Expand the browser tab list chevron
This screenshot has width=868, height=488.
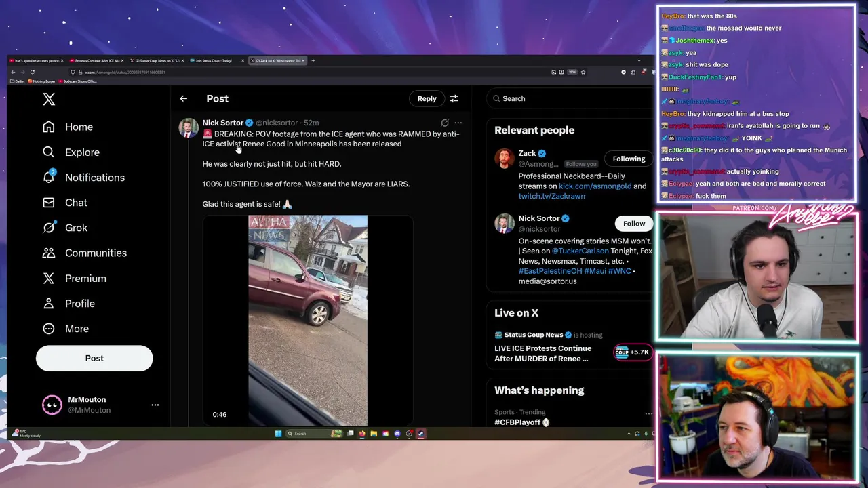tap(638, 60)
